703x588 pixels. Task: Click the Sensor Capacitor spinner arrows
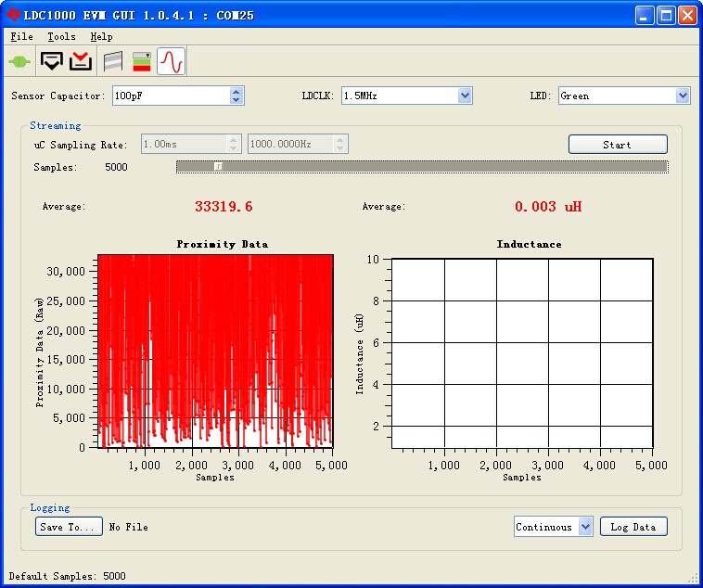click(236, 96)
